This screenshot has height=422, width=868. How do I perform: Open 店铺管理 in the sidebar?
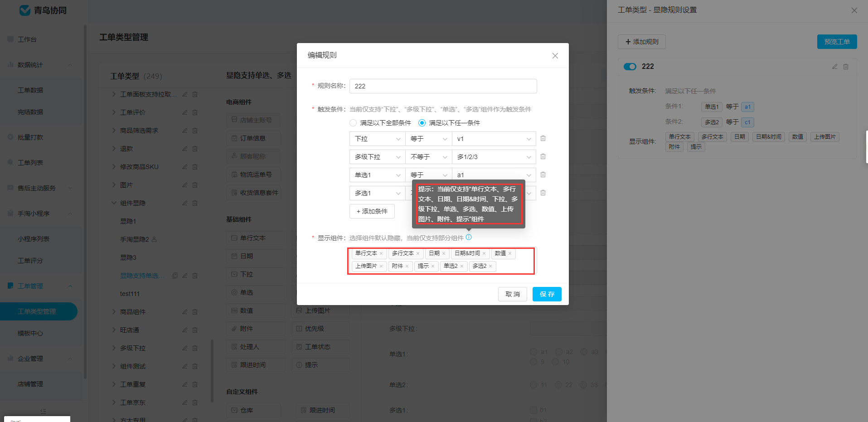pos(30,384)
